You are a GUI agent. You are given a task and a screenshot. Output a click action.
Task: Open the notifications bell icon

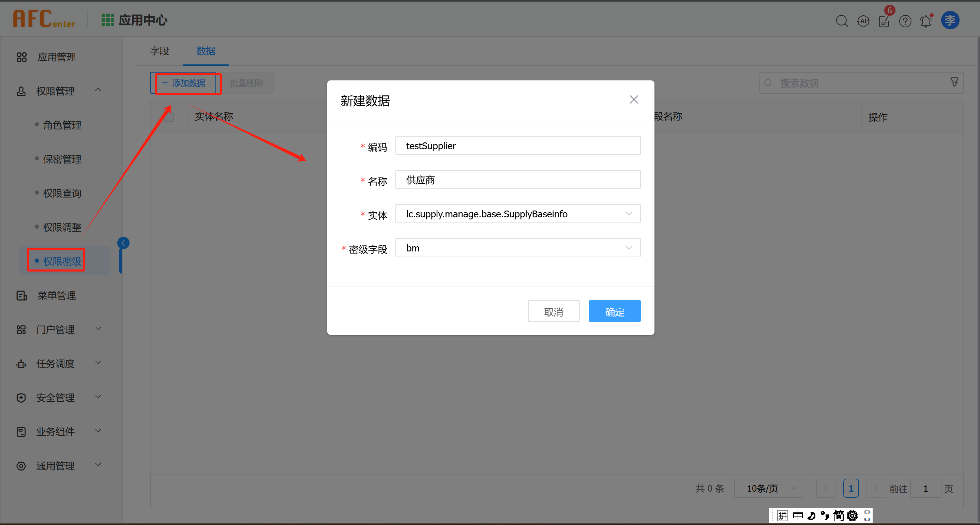(x=925, y=21)
